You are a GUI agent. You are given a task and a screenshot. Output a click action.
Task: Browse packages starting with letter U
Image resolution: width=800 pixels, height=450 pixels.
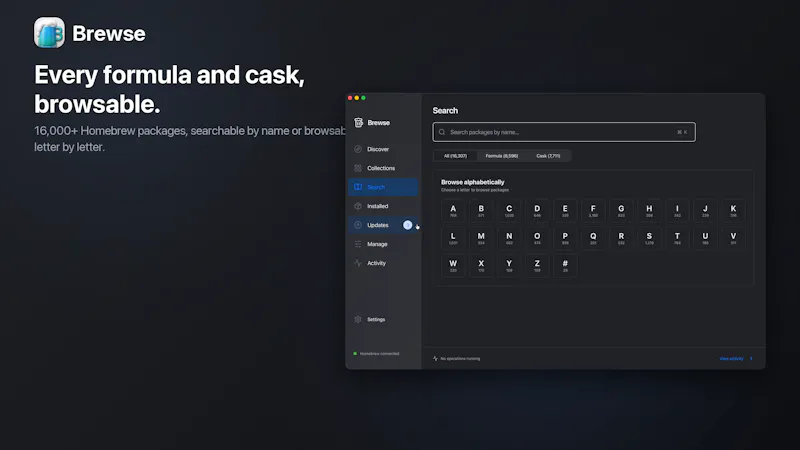point(705,238)
